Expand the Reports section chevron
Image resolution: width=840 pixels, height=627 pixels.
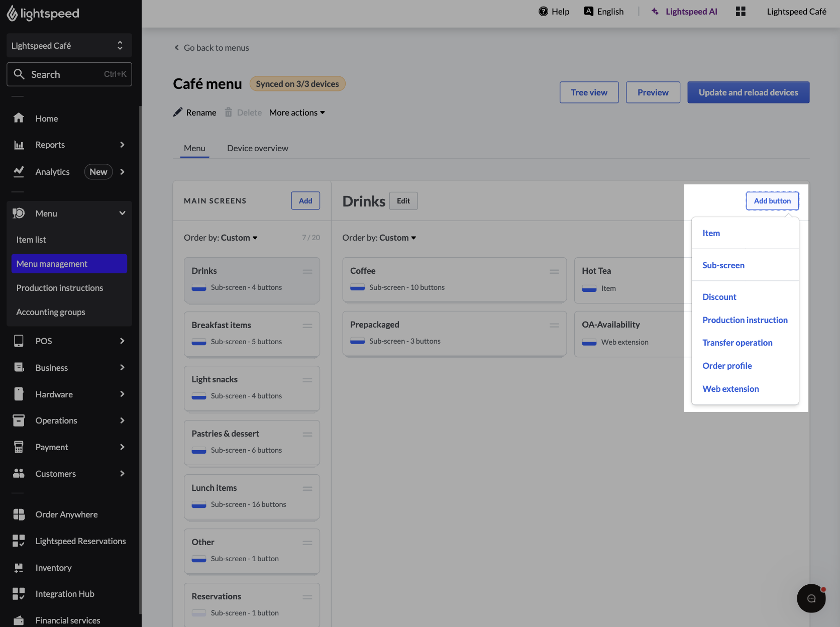(x=122, y=145)
